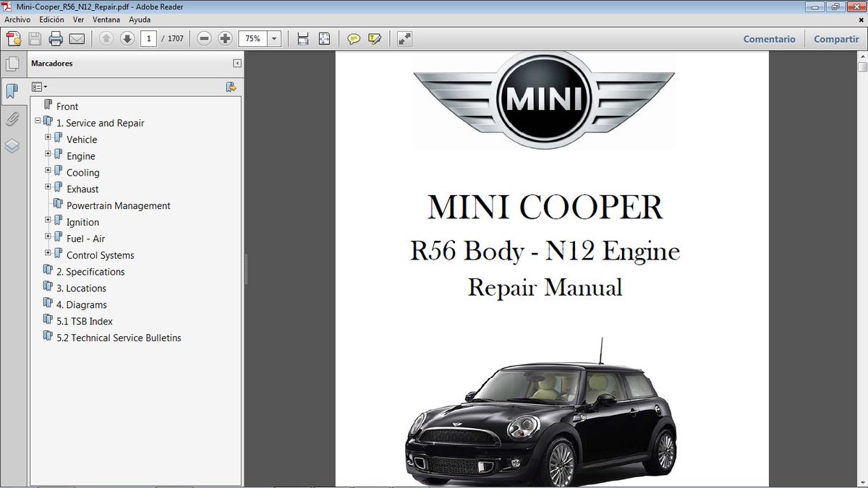Click the scrollbar up arrow

click(x=862, y=56)
